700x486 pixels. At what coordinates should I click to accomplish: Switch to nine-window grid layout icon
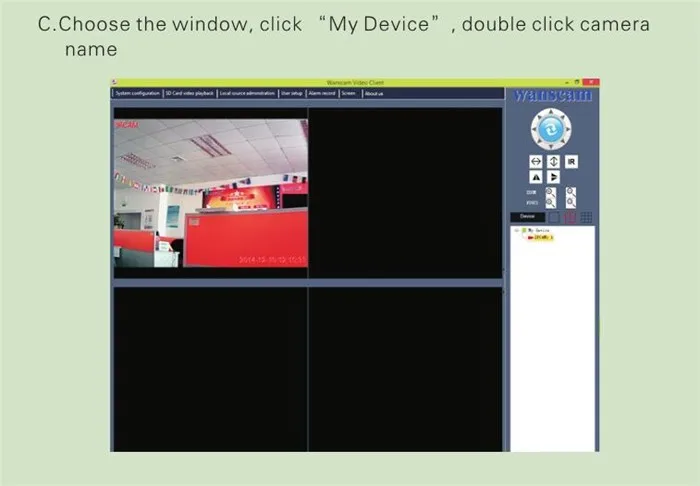(x=587, y=217)
